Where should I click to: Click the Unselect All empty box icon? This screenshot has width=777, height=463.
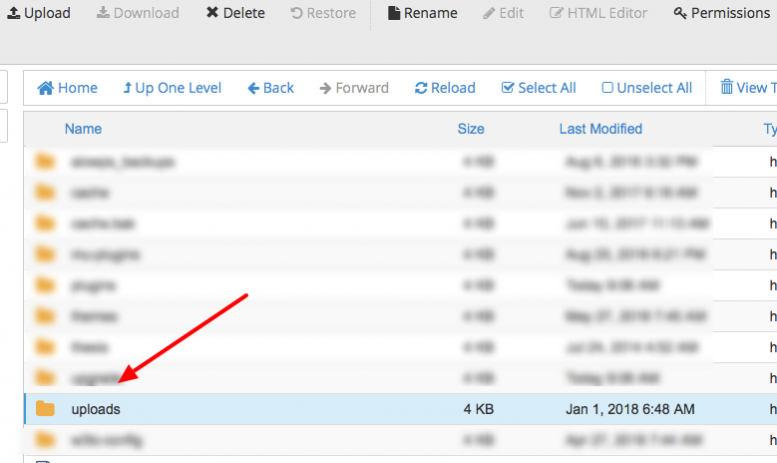tap(607, 88)
